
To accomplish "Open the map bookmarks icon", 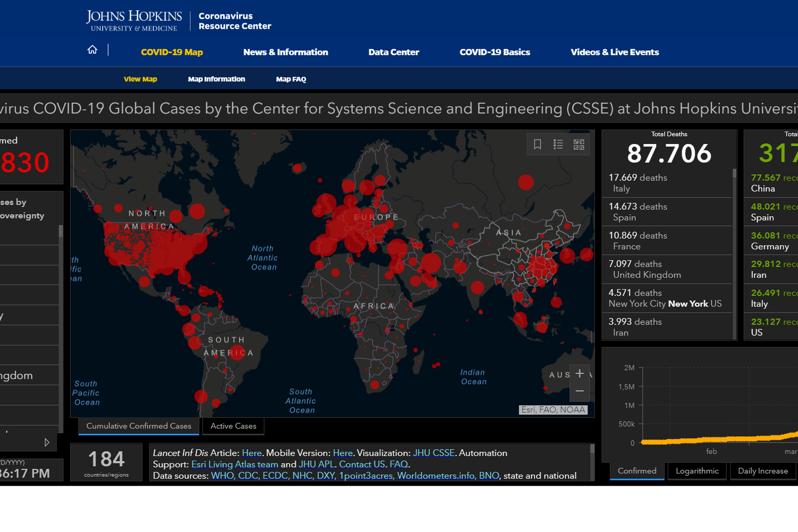I will [537, 145].
